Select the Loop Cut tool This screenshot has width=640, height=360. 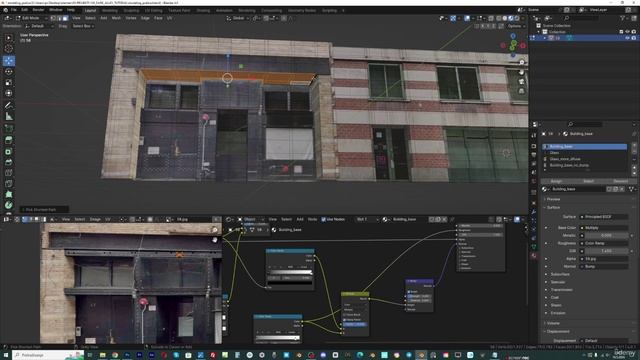point(9,173)
